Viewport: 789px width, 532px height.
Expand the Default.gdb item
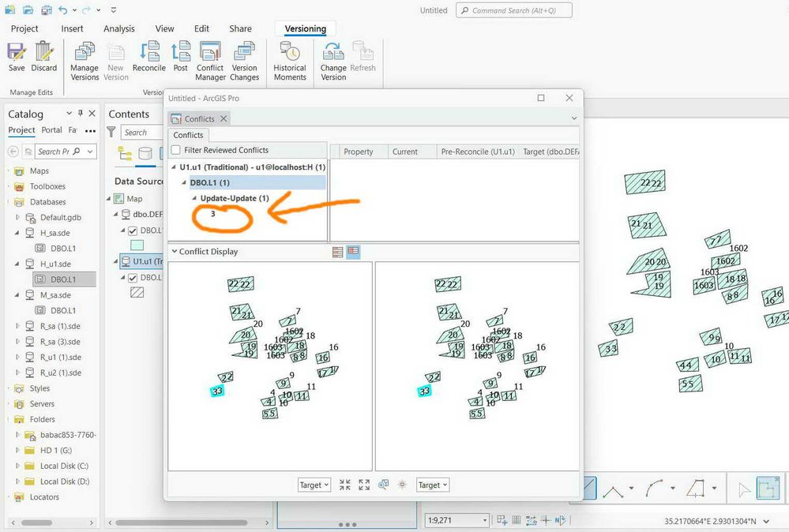click(17, 217)
